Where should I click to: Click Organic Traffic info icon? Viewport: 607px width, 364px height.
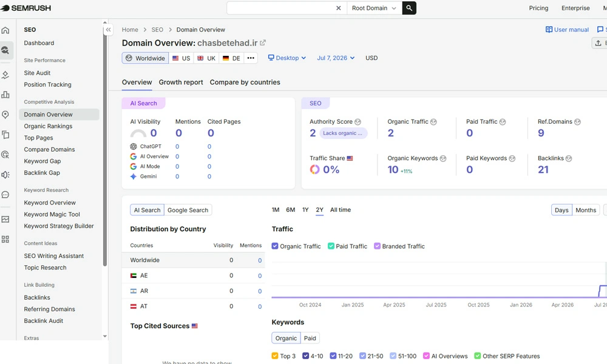(x=433, y=122)
